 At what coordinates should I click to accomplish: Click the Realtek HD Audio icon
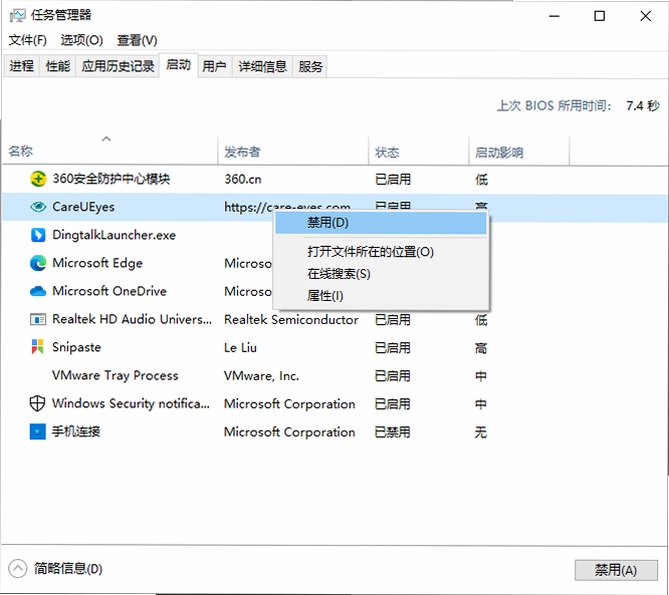tap(38, 319)
